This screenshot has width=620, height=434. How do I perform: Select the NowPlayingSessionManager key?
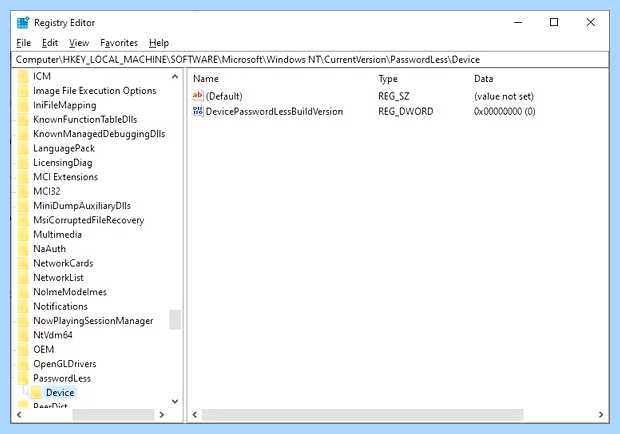(x=93, y=321)
